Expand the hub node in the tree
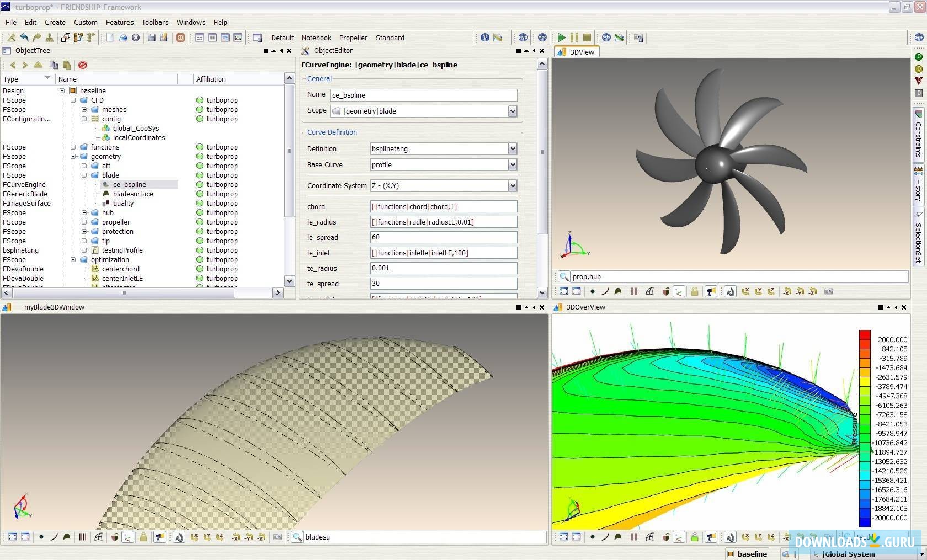The width and height of the screenshot is (927, 560). 84,213
